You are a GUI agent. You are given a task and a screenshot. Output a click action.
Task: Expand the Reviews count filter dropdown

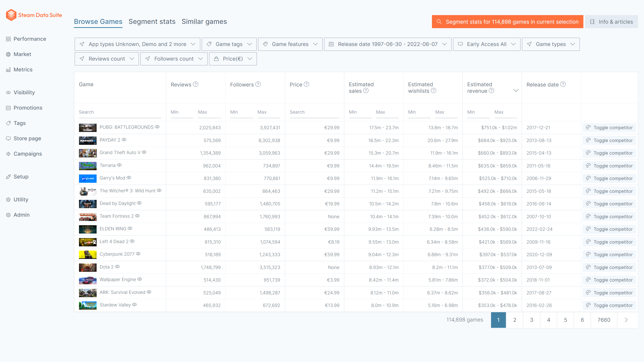(x=107, y=59)
